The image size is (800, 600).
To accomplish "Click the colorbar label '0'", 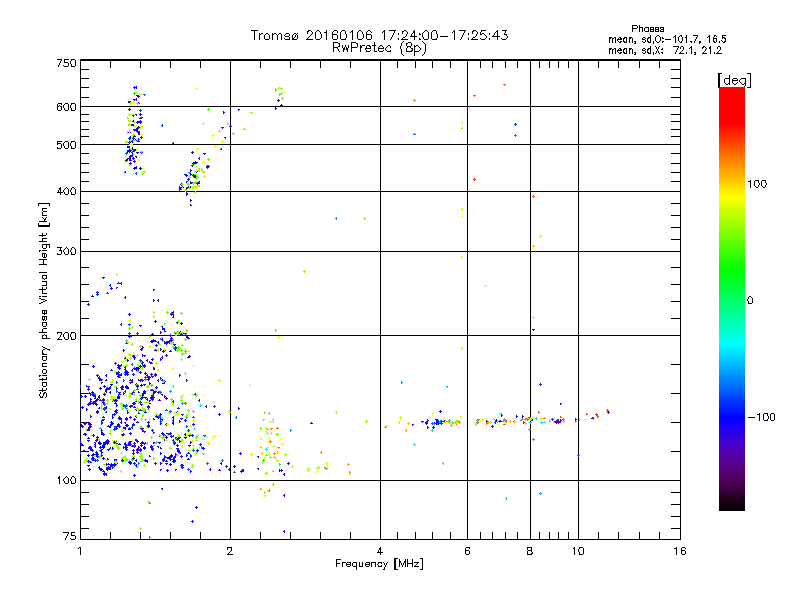I will (x=750, y=301).
